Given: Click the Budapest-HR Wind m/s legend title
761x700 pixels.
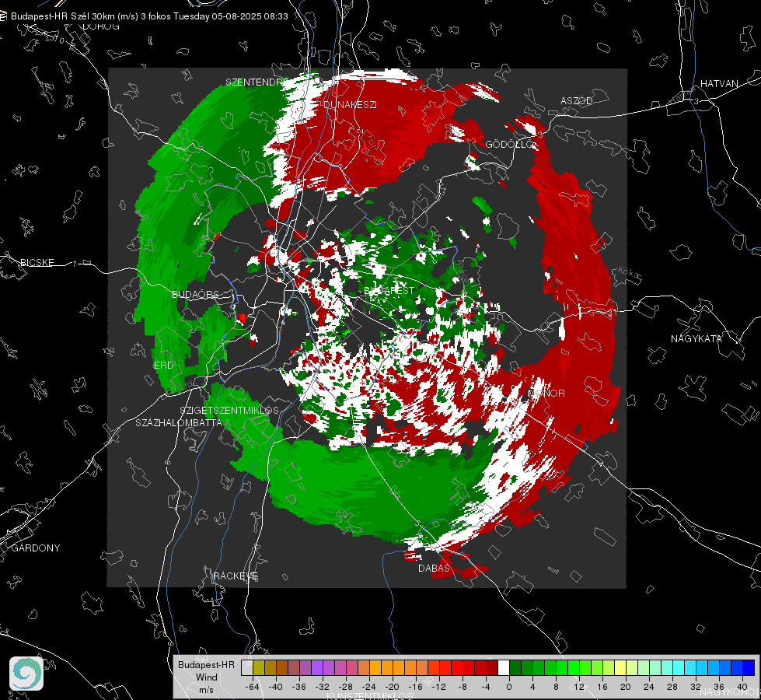Looking at the screenshot, I should (206, 677).
